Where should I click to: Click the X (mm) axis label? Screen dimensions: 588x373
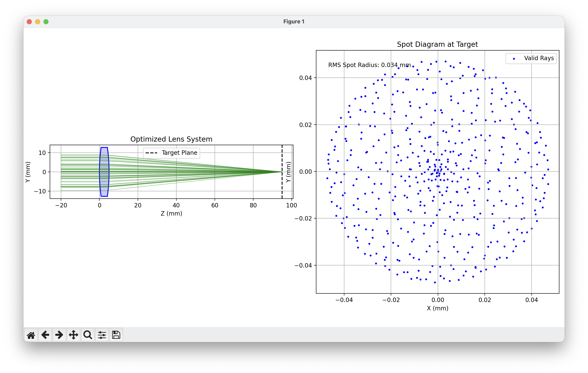(x=437, y=308)
